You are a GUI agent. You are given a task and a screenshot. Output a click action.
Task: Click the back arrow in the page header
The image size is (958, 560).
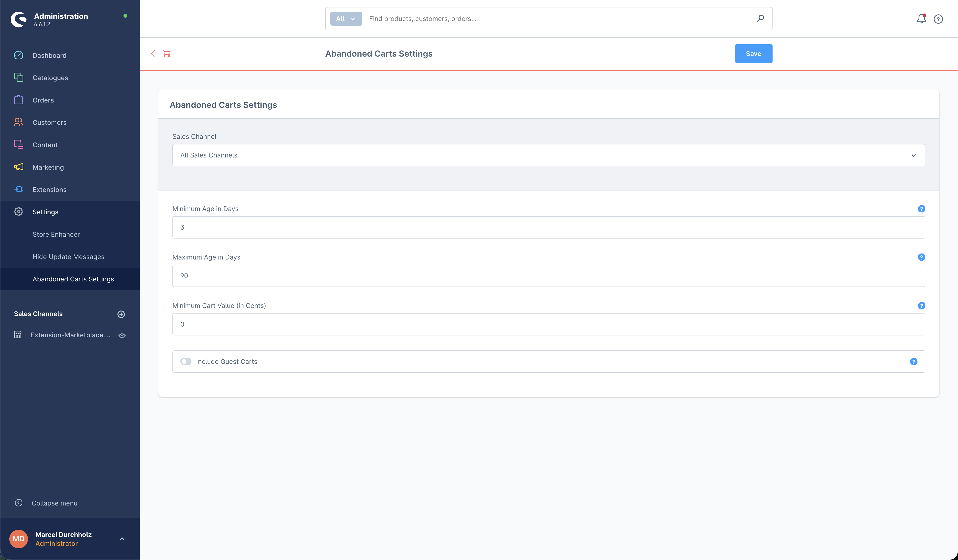[x=153, y=54]
